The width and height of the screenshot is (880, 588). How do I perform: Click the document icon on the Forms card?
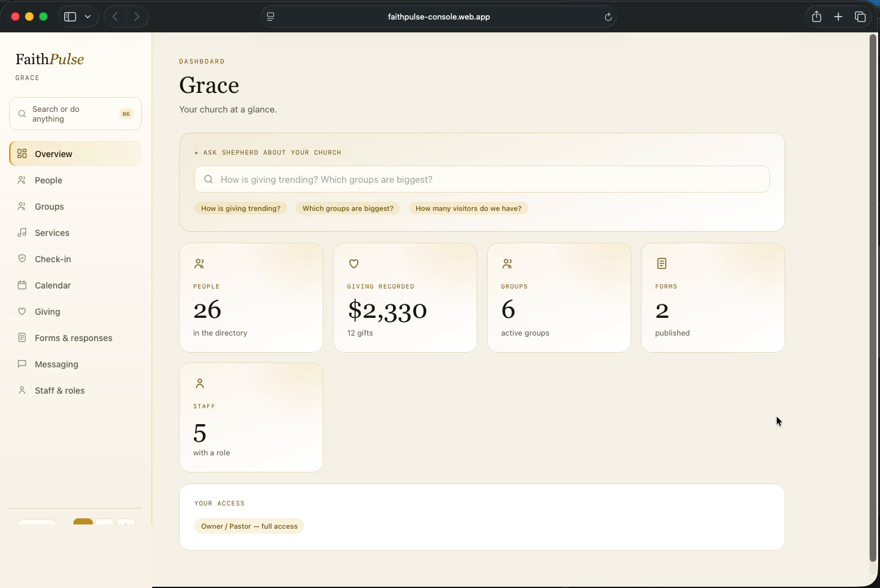coord(661,263)
